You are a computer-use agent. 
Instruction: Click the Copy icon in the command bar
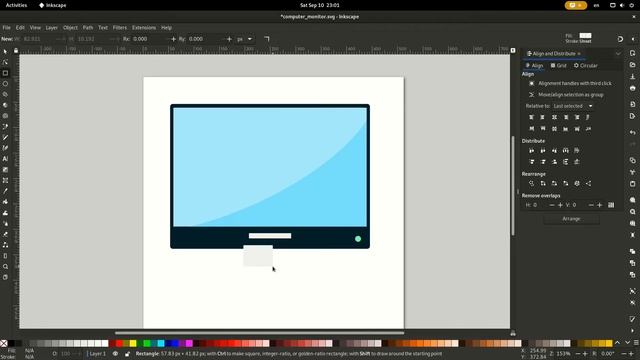point(633,160)
